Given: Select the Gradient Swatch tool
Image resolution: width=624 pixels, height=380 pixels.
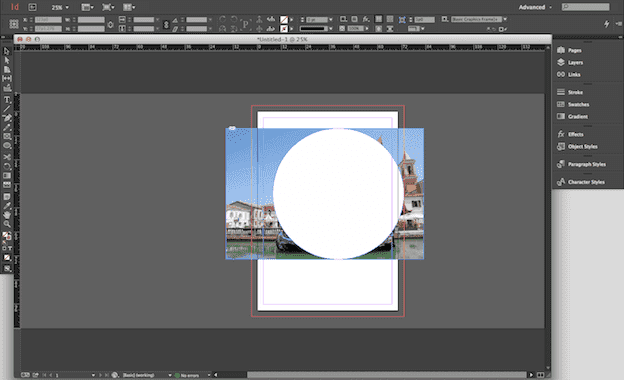Looking at the screenshot, I should [7, 175].
